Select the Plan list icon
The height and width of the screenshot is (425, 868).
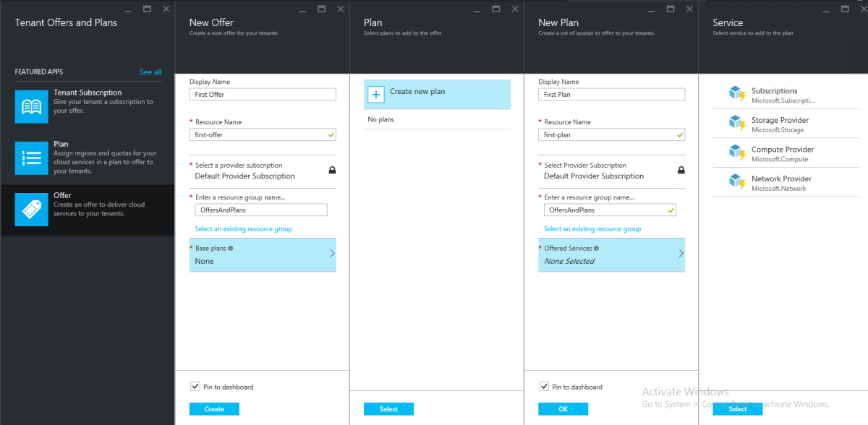[x=31, y=158]
